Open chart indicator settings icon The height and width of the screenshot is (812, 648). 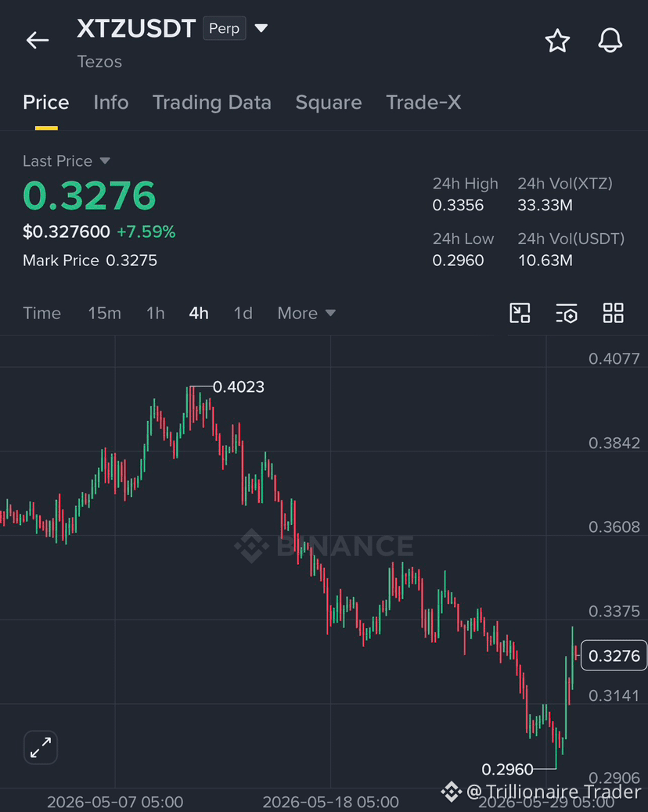[x=566, y=313]
